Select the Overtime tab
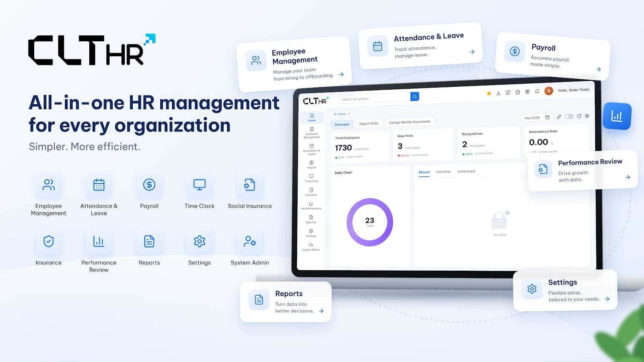 pos(443,172)
